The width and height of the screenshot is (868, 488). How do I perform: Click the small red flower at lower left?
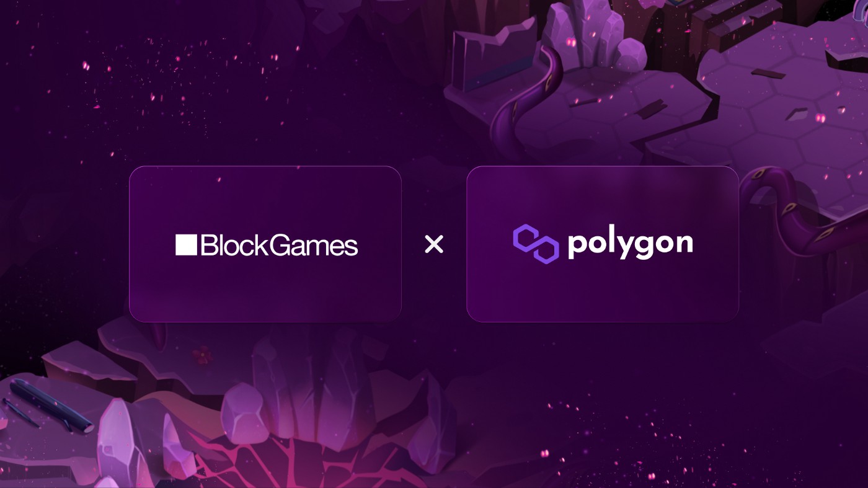click(201, 355)
